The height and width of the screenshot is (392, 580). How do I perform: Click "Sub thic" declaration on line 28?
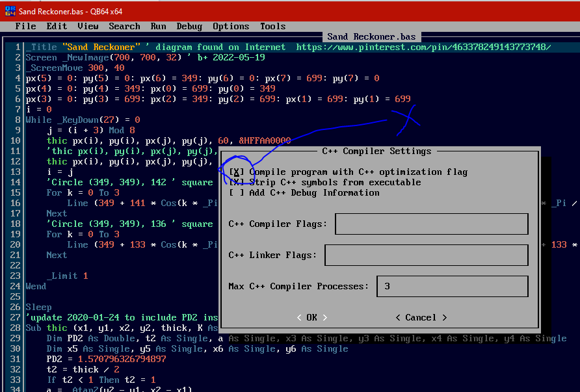tap(46, 328)
